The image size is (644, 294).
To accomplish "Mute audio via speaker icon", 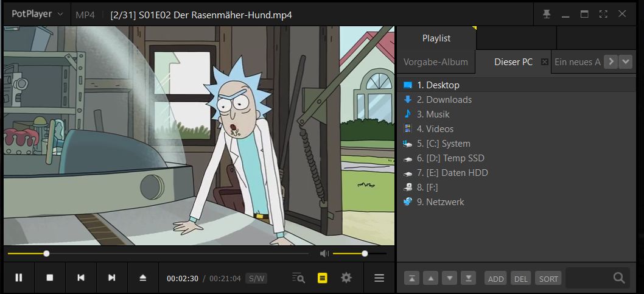I will point(324,254).
